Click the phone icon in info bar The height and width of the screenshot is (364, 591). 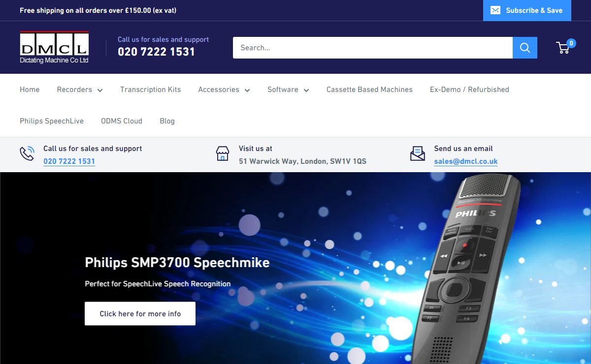[x=27, y=154]
